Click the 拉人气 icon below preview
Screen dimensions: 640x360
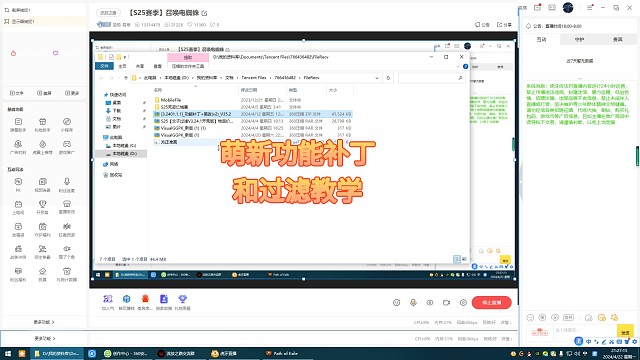coord(108,299)
